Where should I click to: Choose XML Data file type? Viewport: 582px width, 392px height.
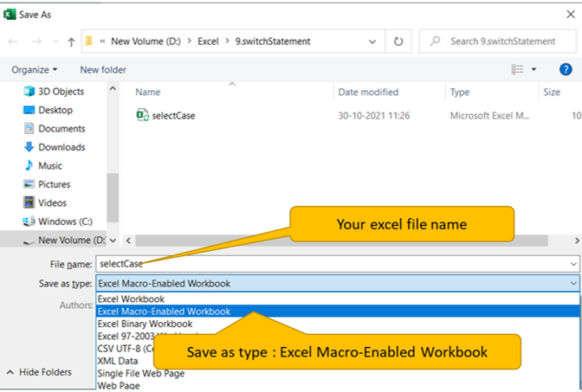click(x=118, y=361)
